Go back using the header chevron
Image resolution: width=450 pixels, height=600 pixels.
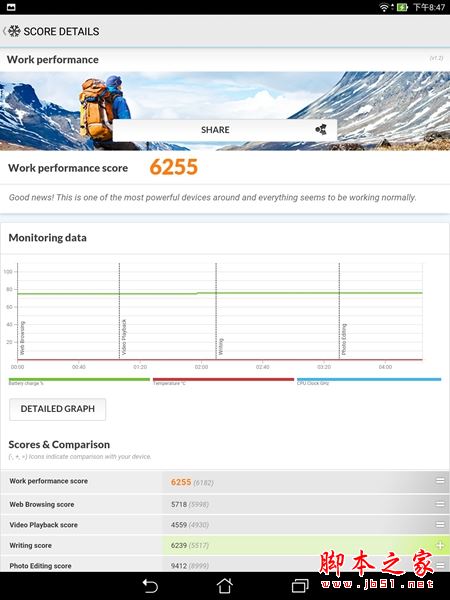point(4,31)
